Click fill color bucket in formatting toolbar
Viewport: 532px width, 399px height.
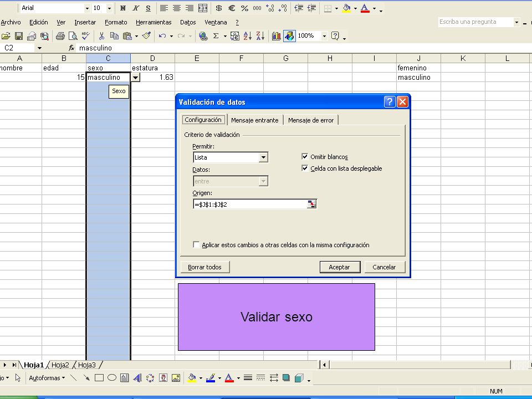point(346,8)
